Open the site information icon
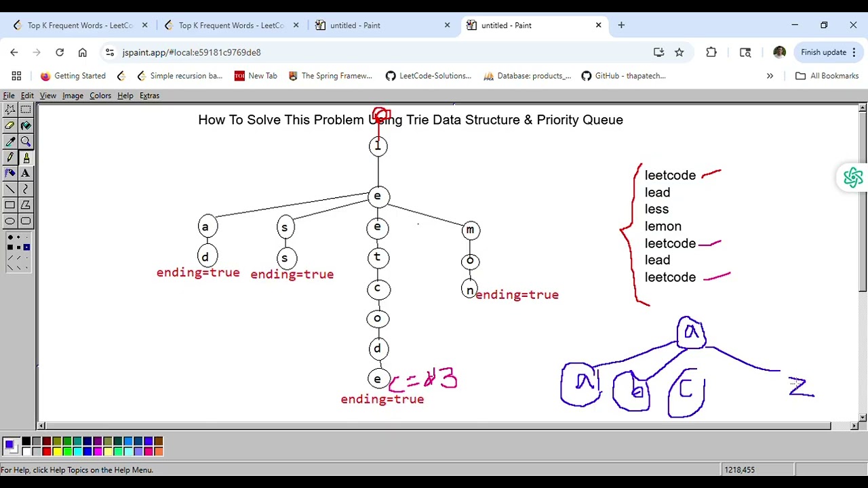The height and width of the screenshot is (488, 868). [x=110, y=52]
